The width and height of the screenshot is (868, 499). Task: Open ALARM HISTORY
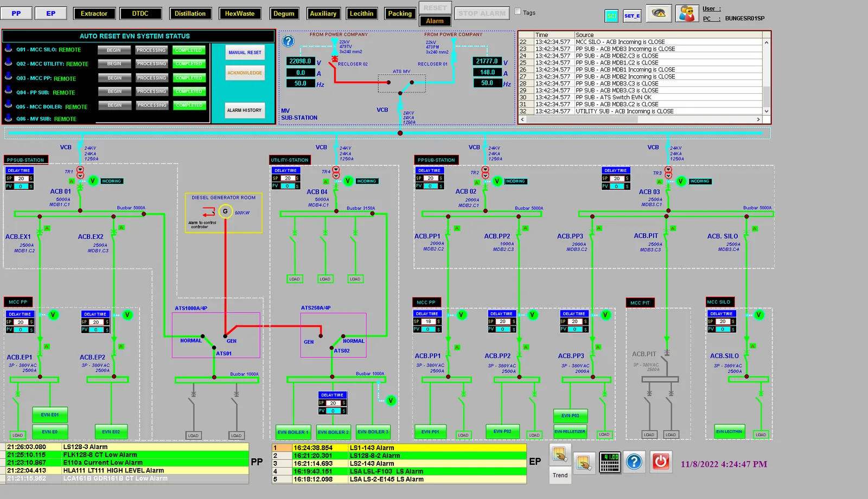245,110
